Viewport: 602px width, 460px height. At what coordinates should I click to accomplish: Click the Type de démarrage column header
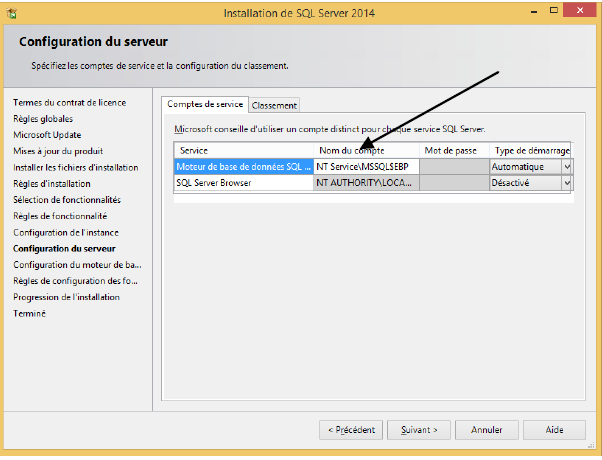point(530,151)
